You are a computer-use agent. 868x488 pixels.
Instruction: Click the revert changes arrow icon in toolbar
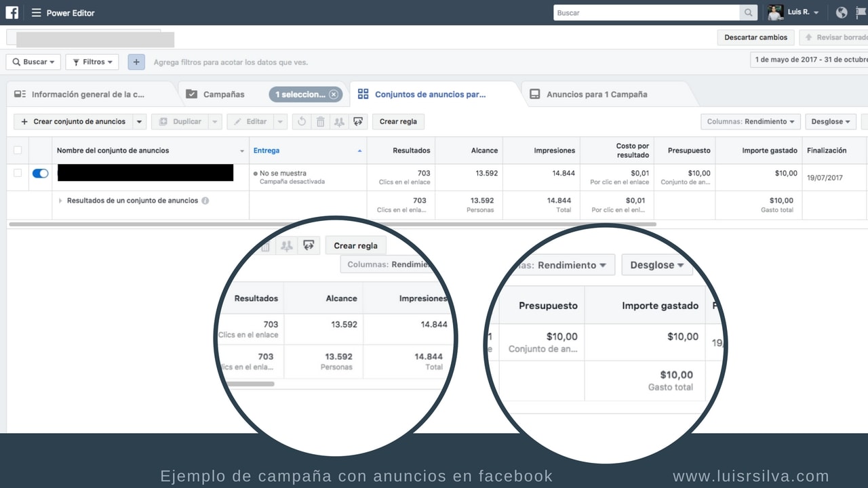point(302,121)
